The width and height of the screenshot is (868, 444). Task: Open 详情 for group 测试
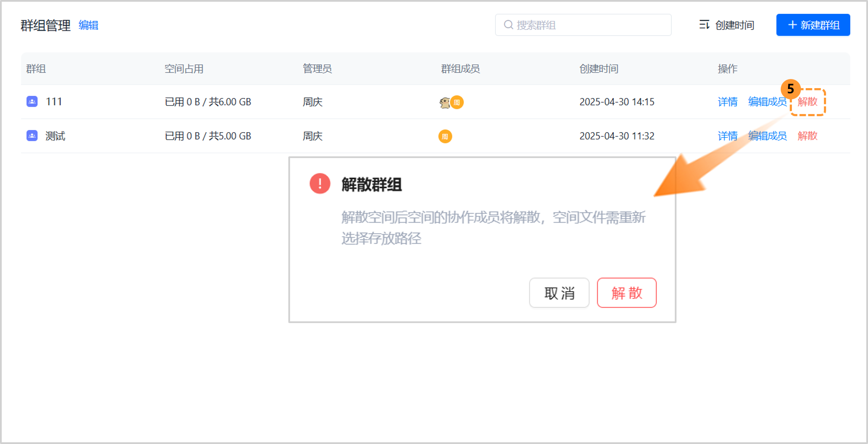point(728,136)
